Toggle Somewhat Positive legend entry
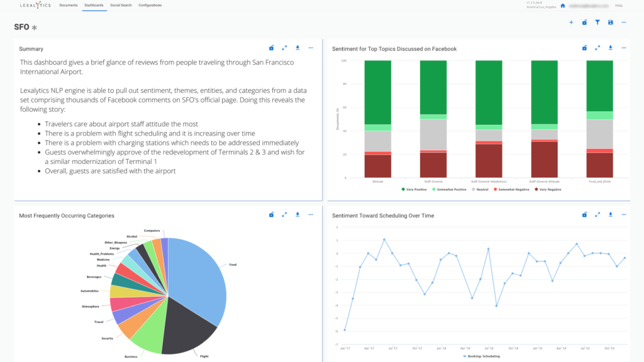Image resolution: width=644 pixels, height=362 pixels. pos(449,190)
